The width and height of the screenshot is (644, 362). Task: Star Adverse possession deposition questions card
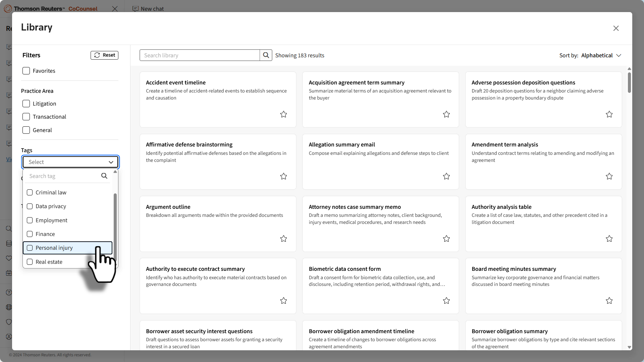click(609, 114)
